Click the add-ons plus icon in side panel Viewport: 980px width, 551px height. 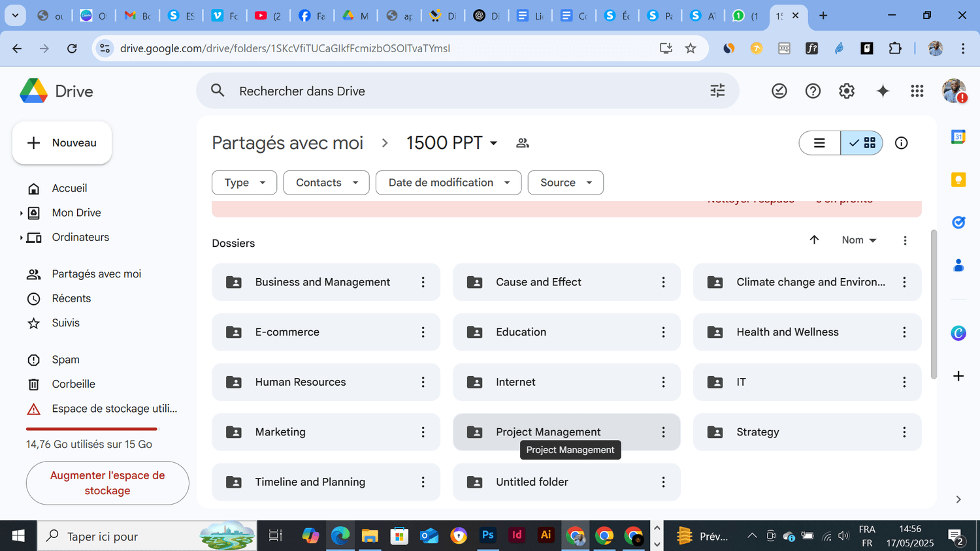tap(958, 376)
